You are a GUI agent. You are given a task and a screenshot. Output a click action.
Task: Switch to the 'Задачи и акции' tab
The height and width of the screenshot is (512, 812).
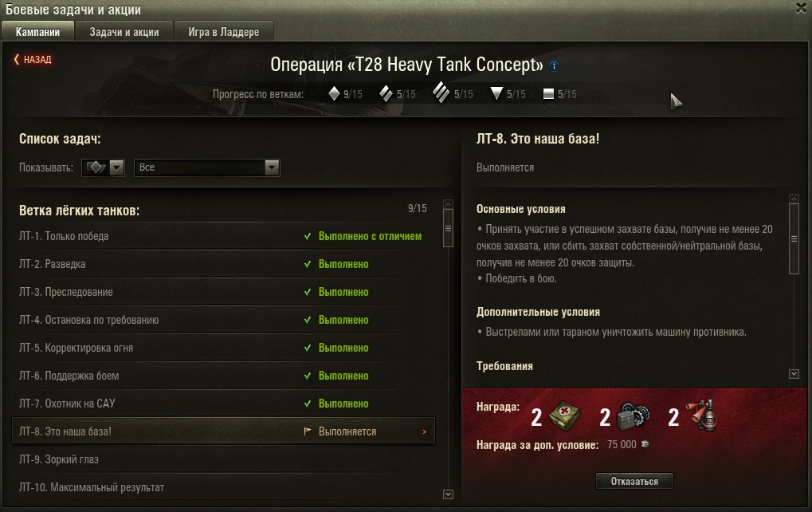pos(124,32)
